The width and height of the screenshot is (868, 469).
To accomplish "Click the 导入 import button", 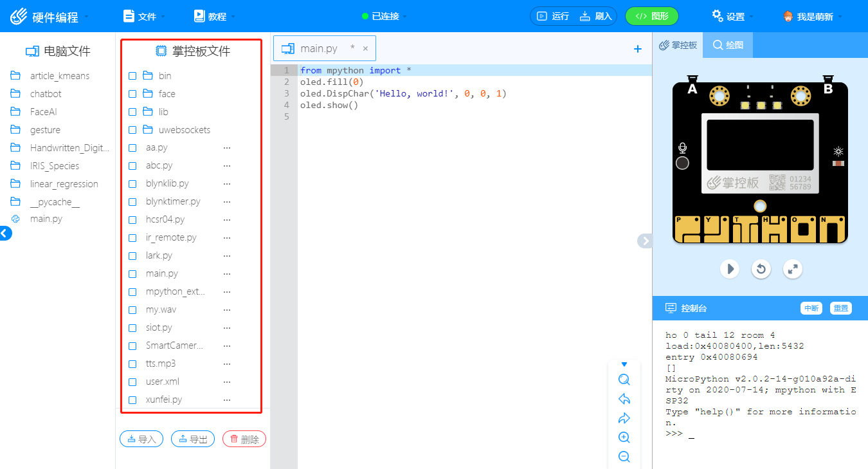I will [141, 439].
